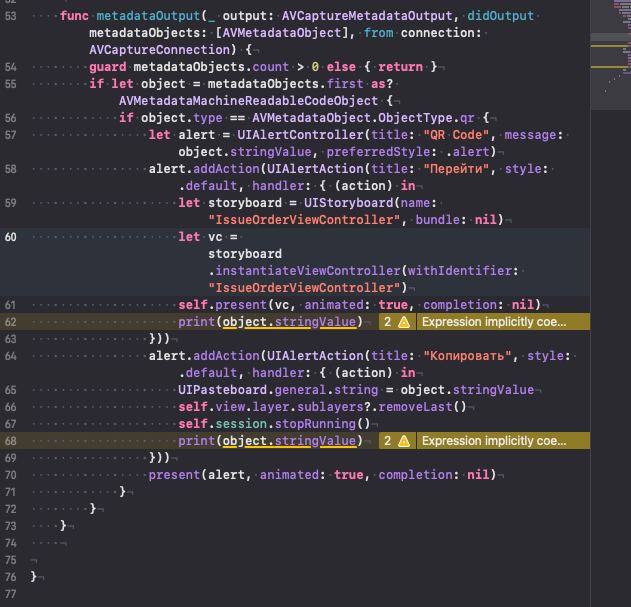
Task: Click underlined 'object.stringValue' on line 62
Action: (289, 322)
